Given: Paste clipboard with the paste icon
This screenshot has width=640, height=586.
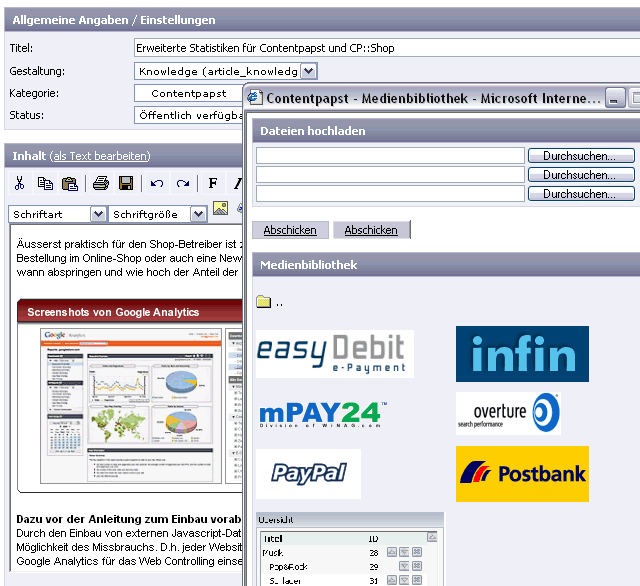Looking at the screenshot, I should click(70, 183).
